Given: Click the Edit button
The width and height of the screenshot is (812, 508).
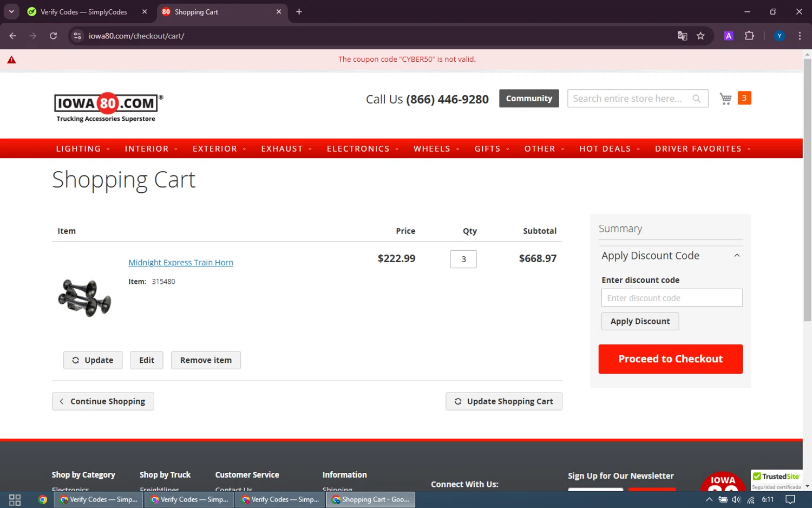Looking at the screenshot, I should coord(146,360).
